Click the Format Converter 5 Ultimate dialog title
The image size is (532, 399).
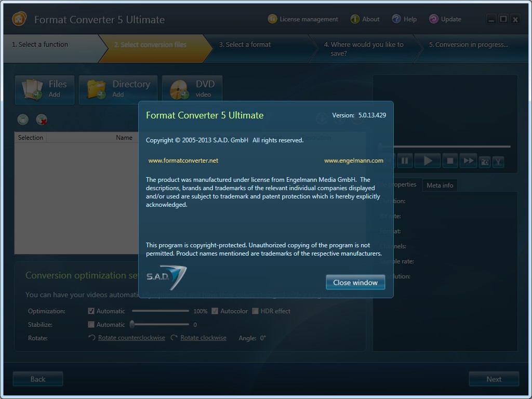205,115
